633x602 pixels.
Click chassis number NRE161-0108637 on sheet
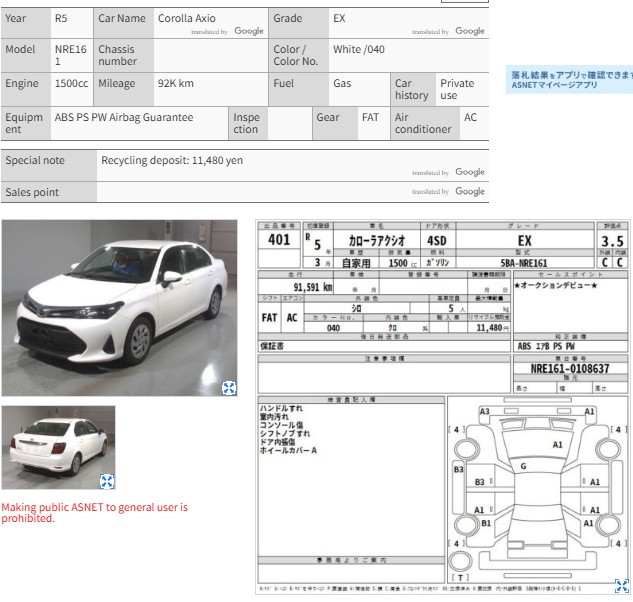pyautogui.click(x=569, y=368)
